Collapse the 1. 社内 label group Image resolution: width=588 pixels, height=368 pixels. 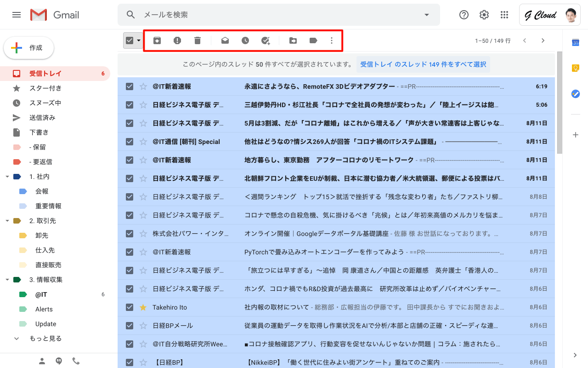tap(7, 177)
